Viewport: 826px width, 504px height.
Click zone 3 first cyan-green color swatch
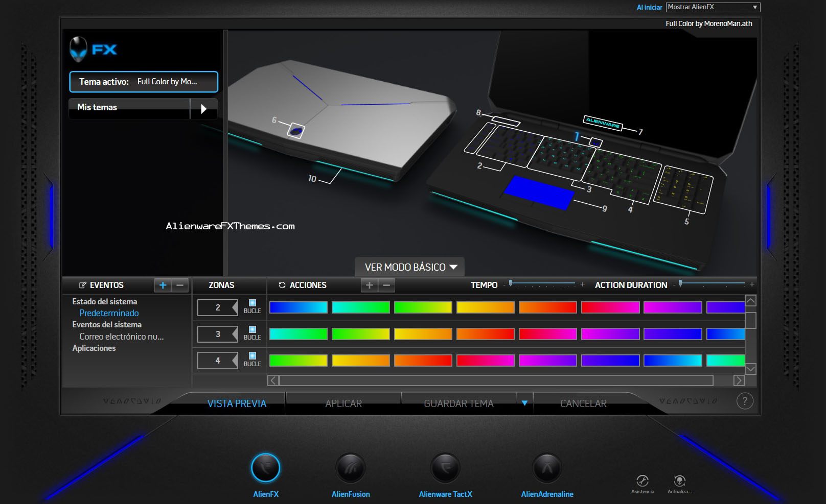299,334
